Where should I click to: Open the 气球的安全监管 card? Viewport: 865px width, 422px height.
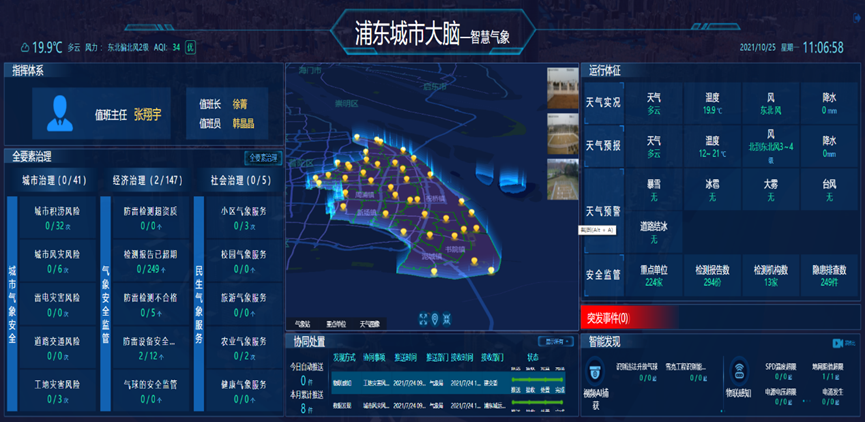tap(151, 391)
